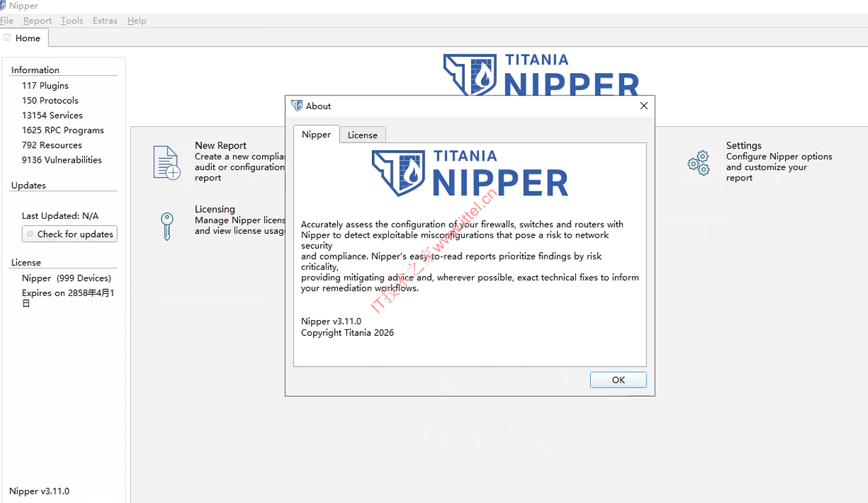Click the Nipper app icon in window title

pyautogui.click(x=4, y=6)
